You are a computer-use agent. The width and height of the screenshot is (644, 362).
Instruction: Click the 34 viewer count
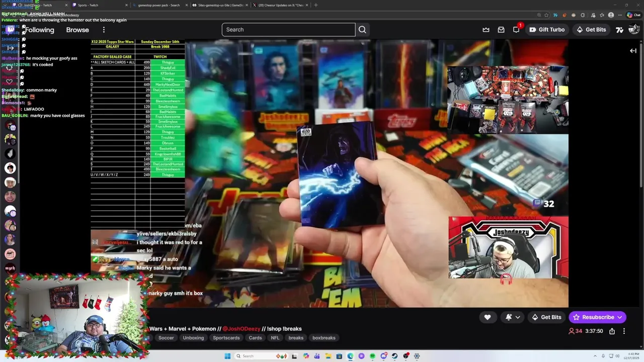point(575,331)
